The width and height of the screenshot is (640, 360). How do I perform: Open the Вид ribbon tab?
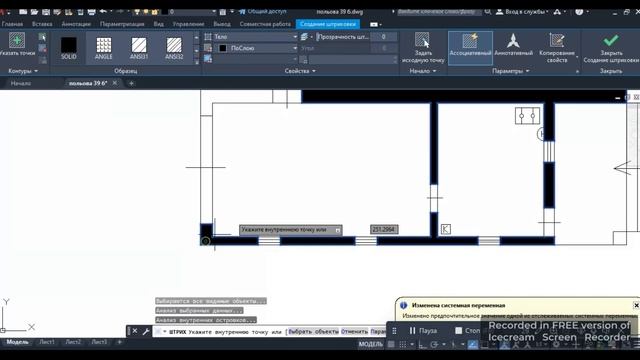point(158,24)
